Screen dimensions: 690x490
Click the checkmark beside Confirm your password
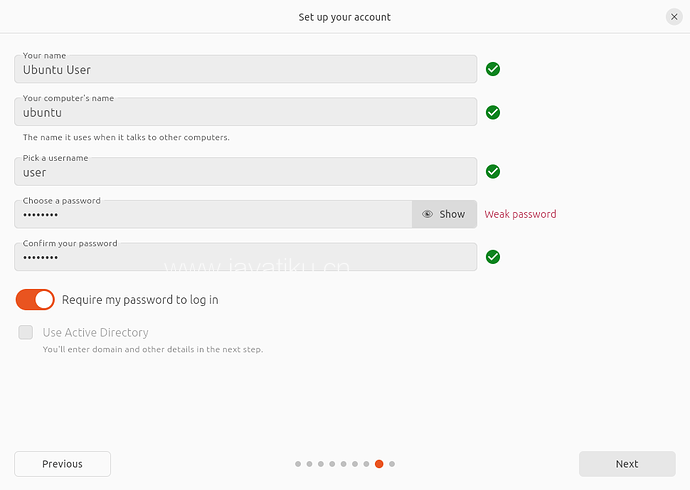coord(493,257)
